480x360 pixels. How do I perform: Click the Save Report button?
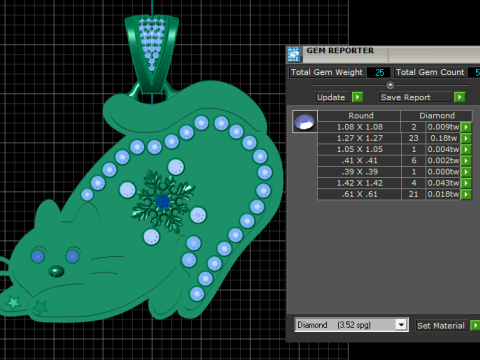416,97
